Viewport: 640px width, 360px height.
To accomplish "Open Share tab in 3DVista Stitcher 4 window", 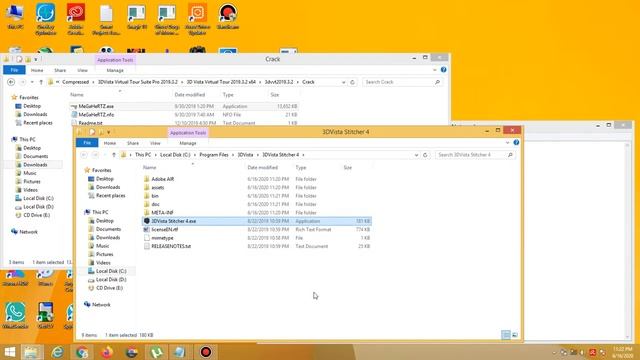I will tap(133, 143).
